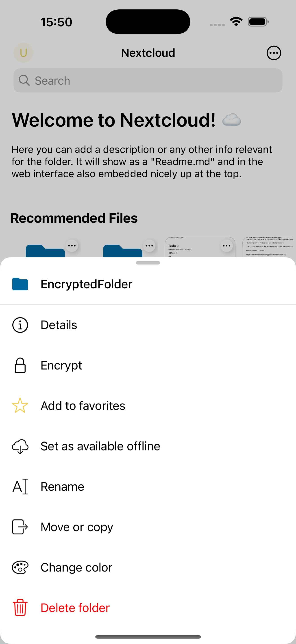Tap the blue EncryptedFolder icon in sheet header
This screenshot has width=296, height=644.
coord(20,284)
